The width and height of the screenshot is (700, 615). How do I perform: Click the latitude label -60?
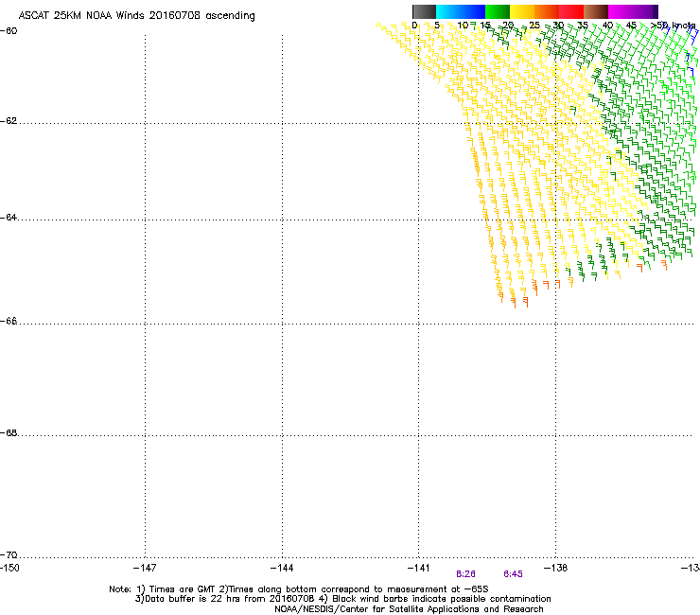(x=9, y=31)
